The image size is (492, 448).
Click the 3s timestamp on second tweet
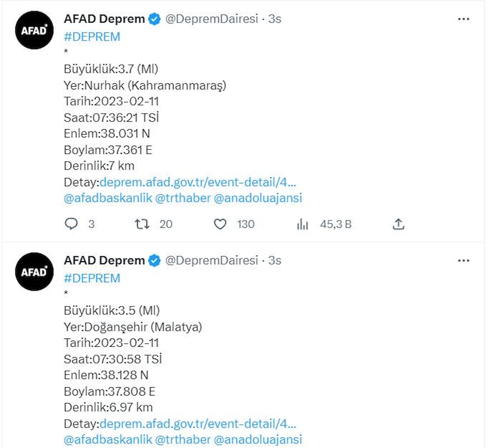[275, 261]
